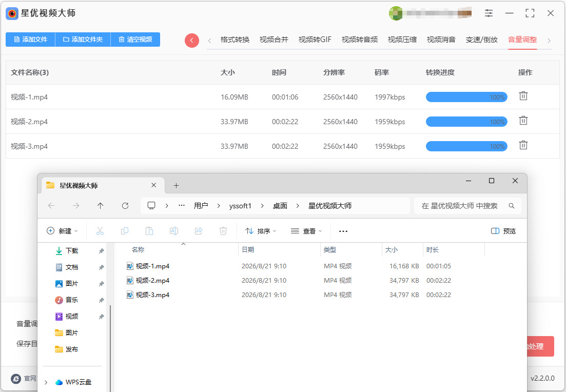
Task: Click the 添加文件 button
Action: [30, 40]
